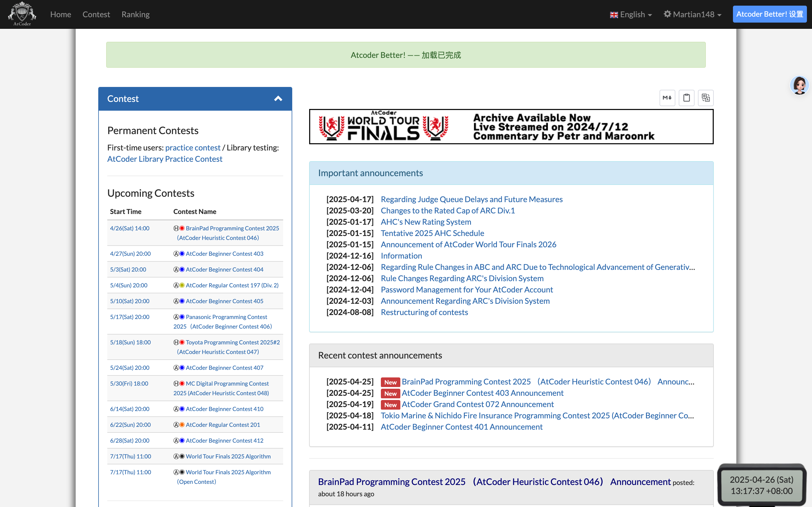812x507 pixels.
Task: Open AtCoder Beginner Contest 412 link
Action: pyautogui.click(x=225, y=440)
